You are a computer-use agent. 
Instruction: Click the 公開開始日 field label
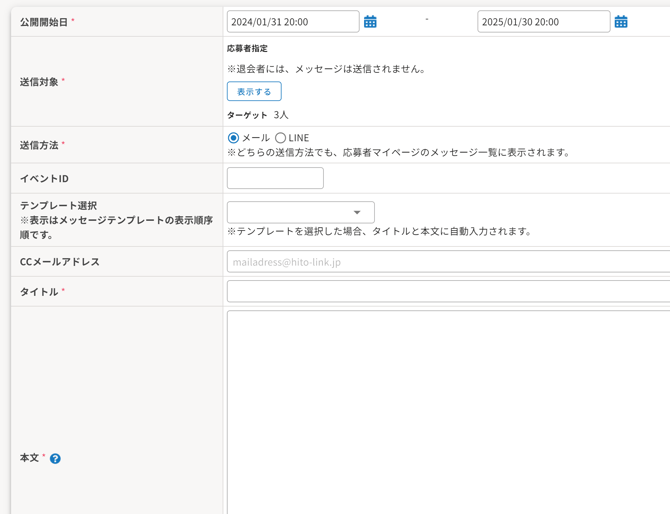[44, 22]
